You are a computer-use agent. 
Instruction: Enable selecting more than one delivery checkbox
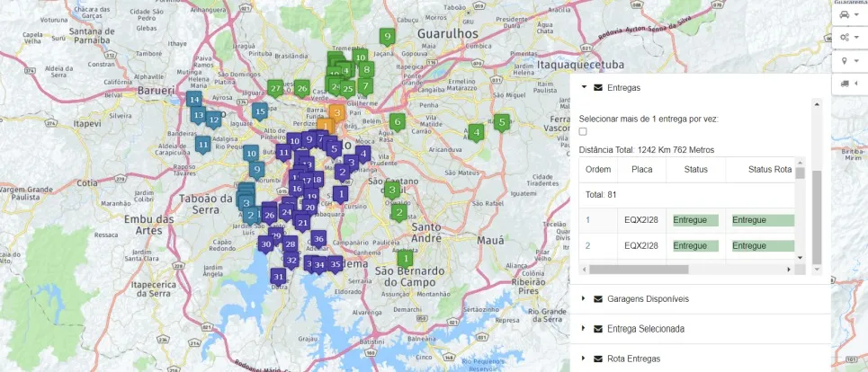(x=584, y=132)
